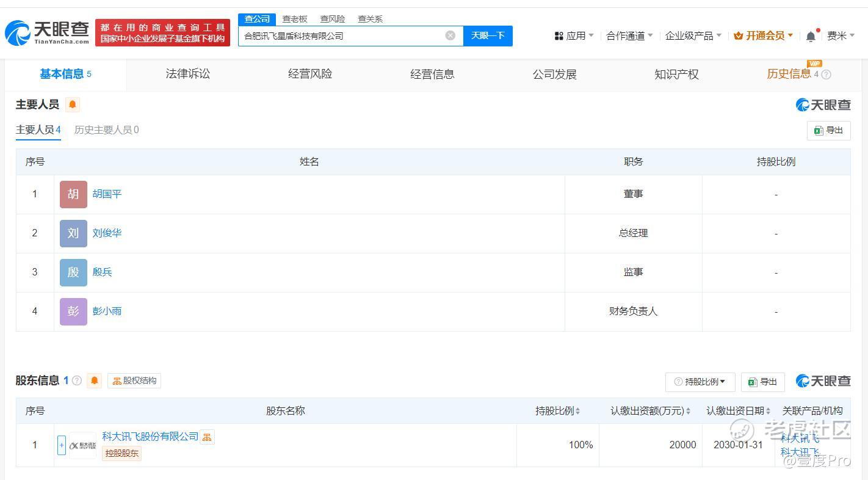Click the company name search field

point(342,36)
